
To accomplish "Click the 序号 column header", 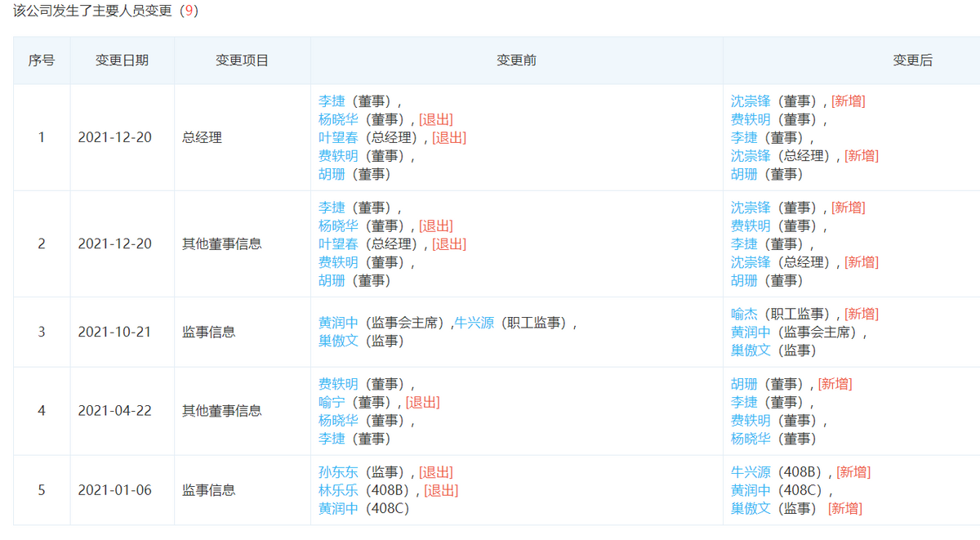I will click(x=42, y=60).
